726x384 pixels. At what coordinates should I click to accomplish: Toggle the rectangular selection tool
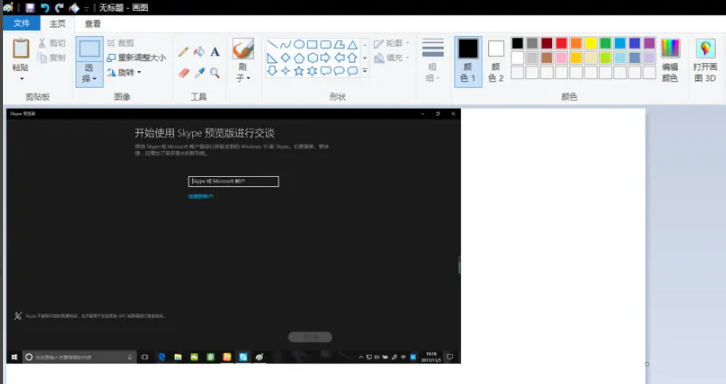[x=89, y=49]
